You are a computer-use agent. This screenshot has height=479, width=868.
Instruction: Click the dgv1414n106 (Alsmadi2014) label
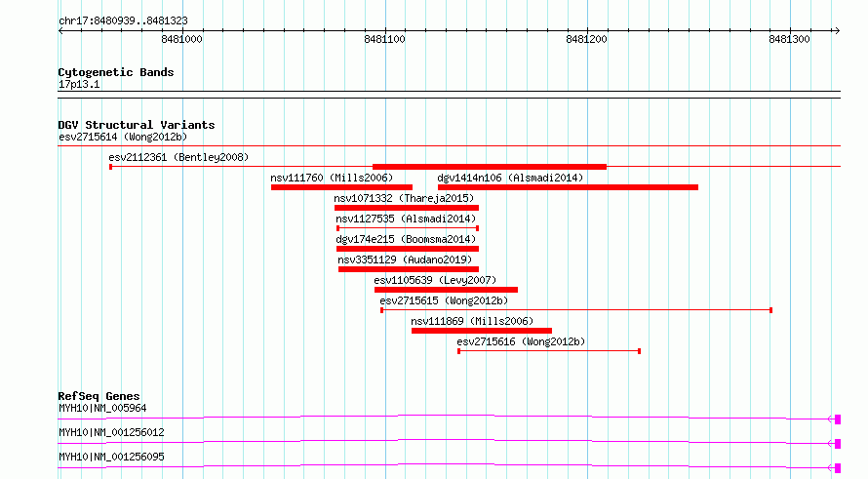coord(510,178)
